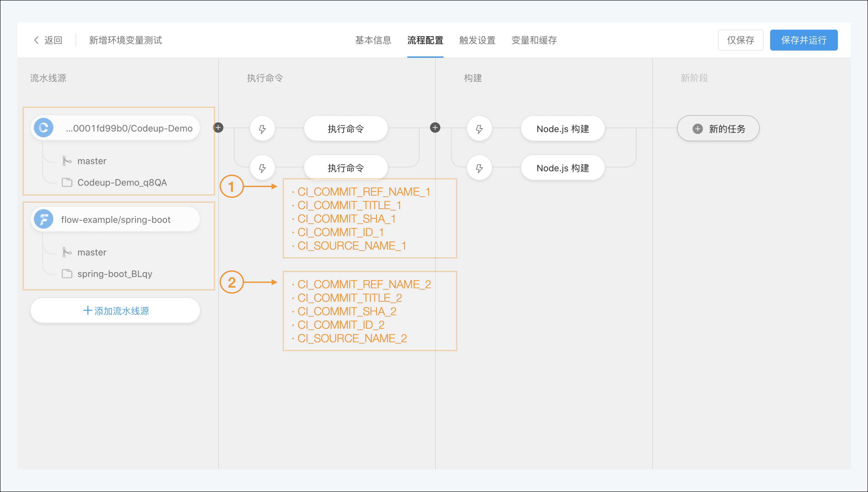The height and width of the screenshot is (492, 868).
Task: Click plus icon before 构建 stage
Action: (x=435, y=128)
